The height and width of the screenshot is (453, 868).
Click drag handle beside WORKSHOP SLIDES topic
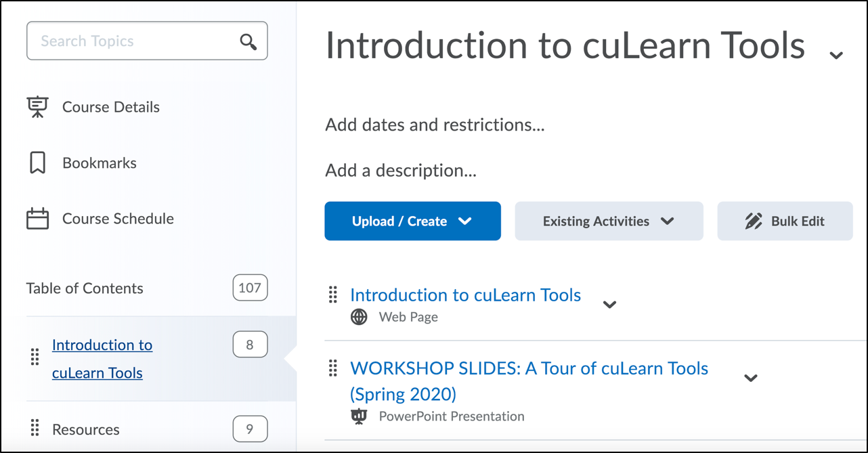point(332,368)
